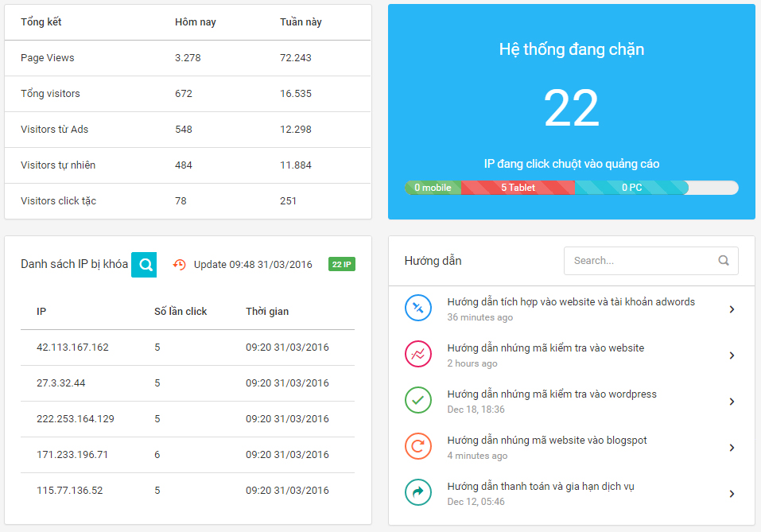
Task: Click weekly total visitors value 16.535
Action: (x=295, y=94)
